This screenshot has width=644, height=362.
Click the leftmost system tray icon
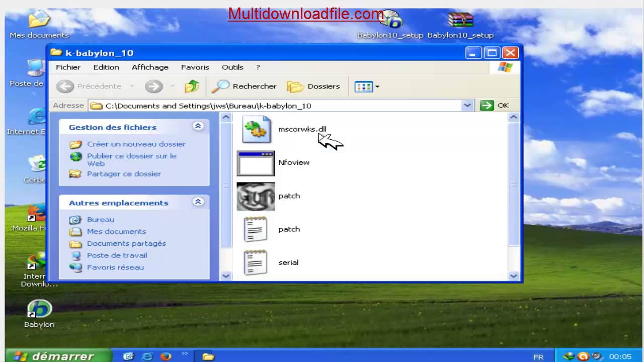pos(569,356)
